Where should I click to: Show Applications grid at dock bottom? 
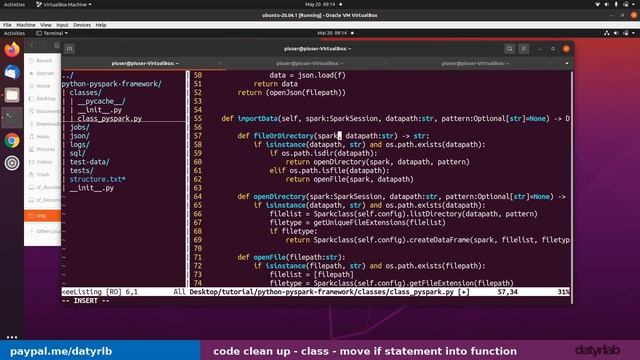tap(12, 337)
